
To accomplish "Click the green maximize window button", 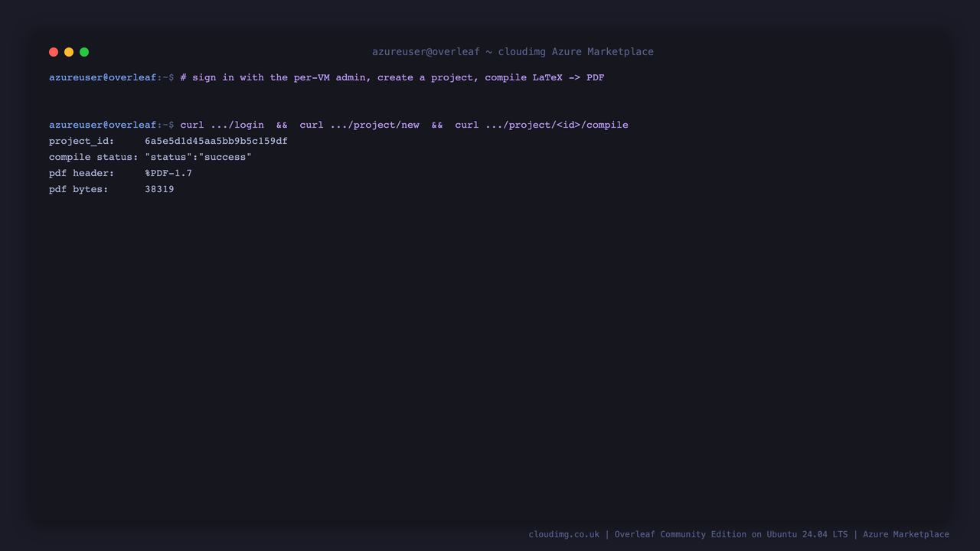I will (x=84, y=52).
